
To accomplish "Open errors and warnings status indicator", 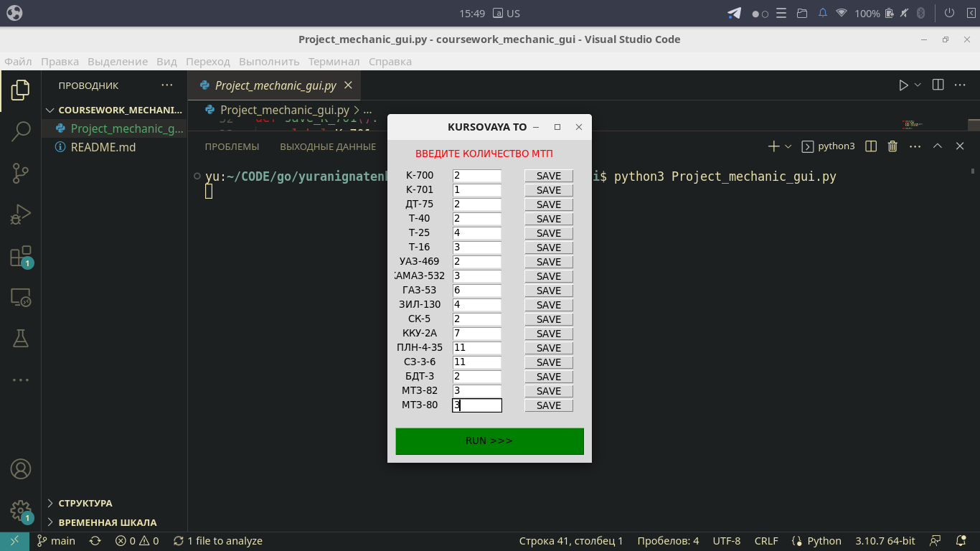I will (x=137, y=541).
